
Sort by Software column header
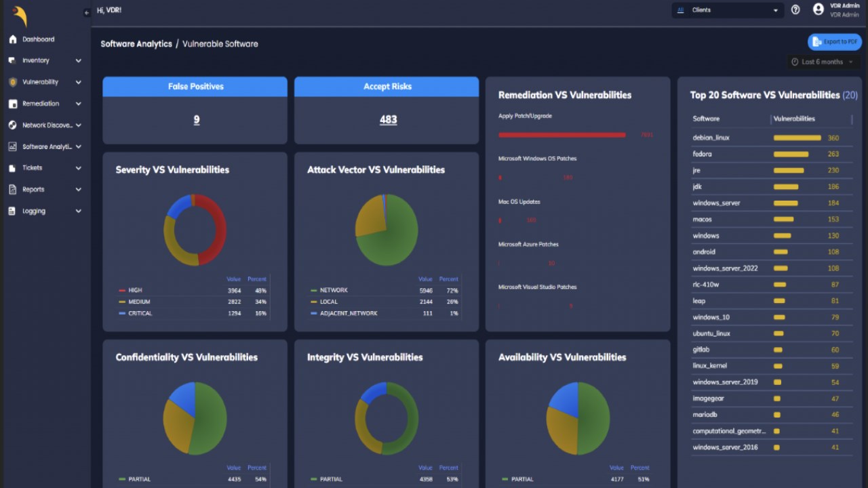click(x=706, y=119)
